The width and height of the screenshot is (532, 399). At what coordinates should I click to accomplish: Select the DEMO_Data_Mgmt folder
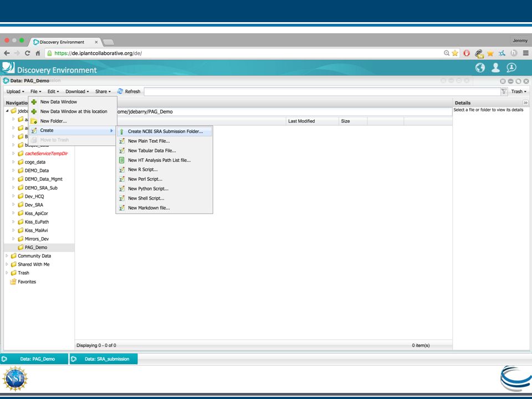coord(43,179)
